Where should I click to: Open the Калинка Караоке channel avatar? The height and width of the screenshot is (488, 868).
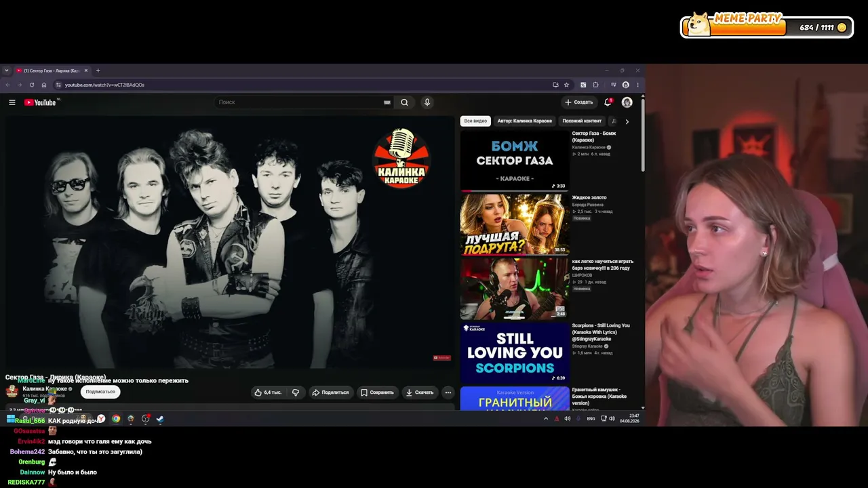coord(12,391)
